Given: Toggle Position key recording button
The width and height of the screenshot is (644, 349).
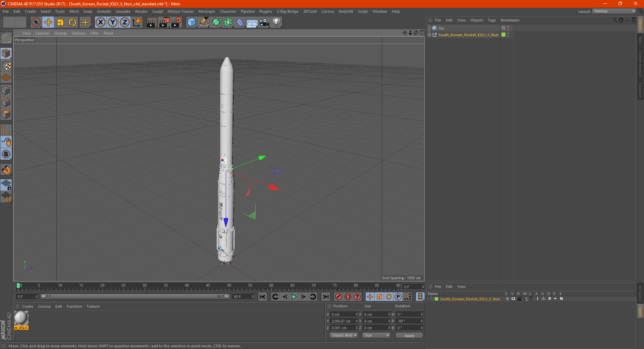Looking at the screenshot, I should 370,297.
